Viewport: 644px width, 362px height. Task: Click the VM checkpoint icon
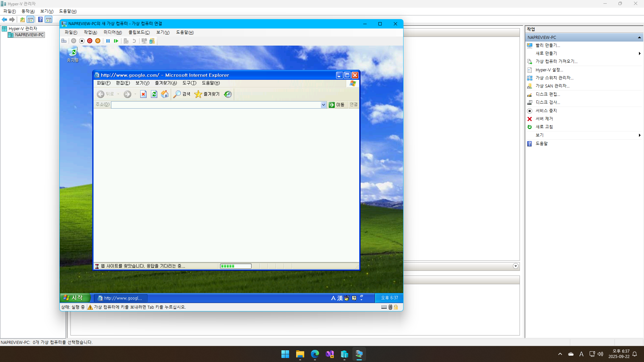126,41
